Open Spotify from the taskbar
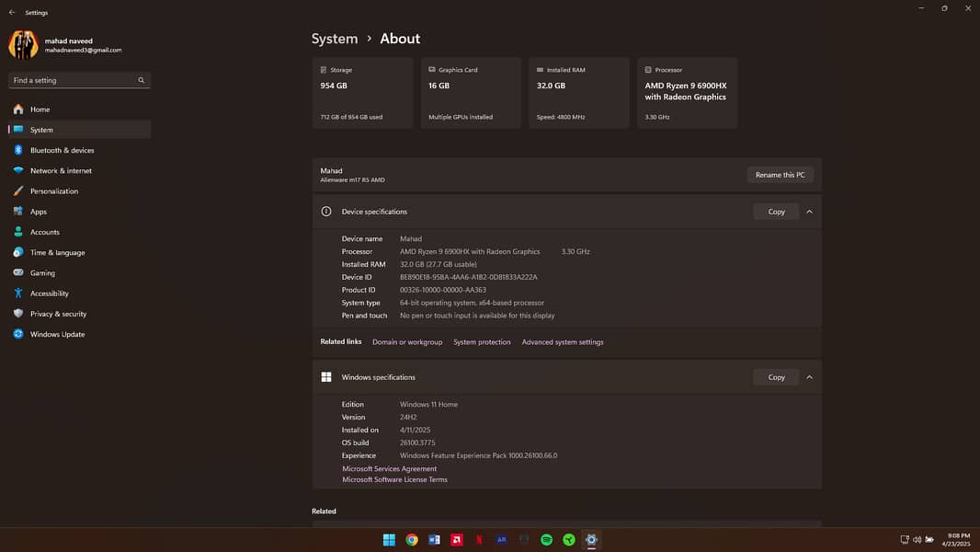 coord(546,539)
